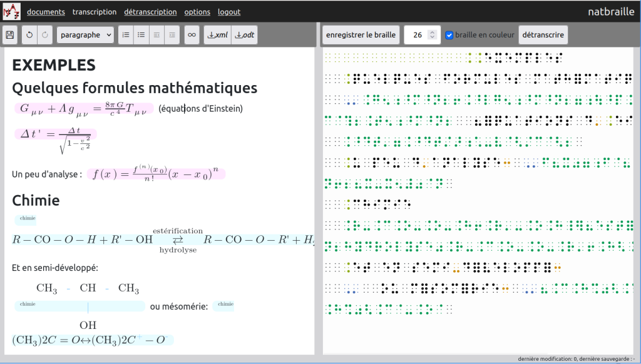The height and width of the screenshot is (364, 641).
Task: Click the undo arrow icon
Action: 30,35
